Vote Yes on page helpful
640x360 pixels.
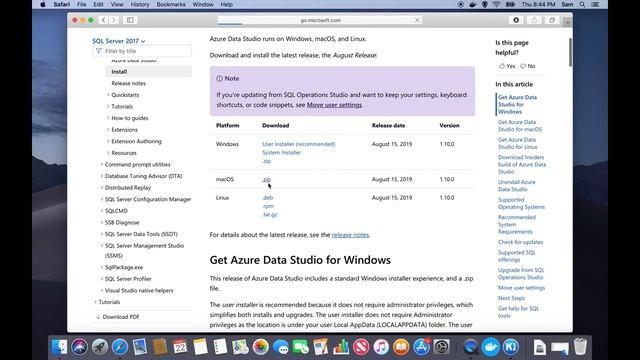[507, 66]
